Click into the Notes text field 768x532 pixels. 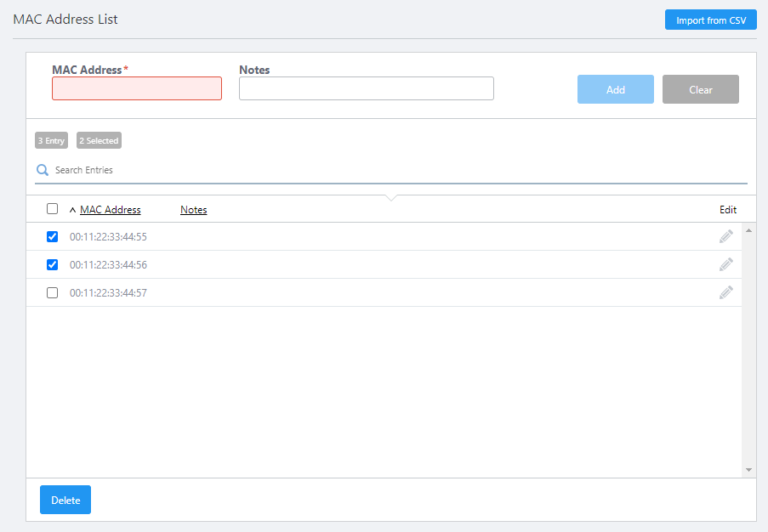[x=367, y=89]
